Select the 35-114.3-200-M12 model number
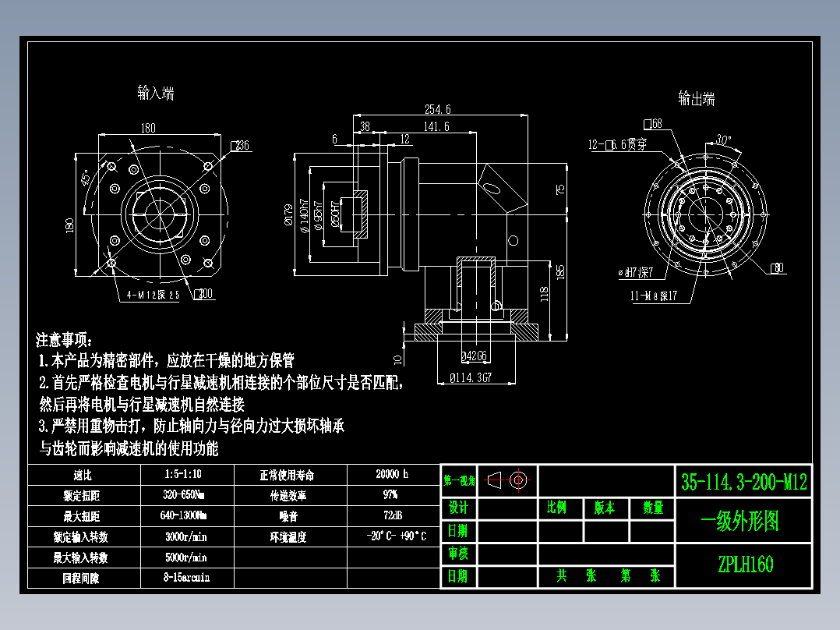Viewport: 840px width, 630px height. coord(746,480)
